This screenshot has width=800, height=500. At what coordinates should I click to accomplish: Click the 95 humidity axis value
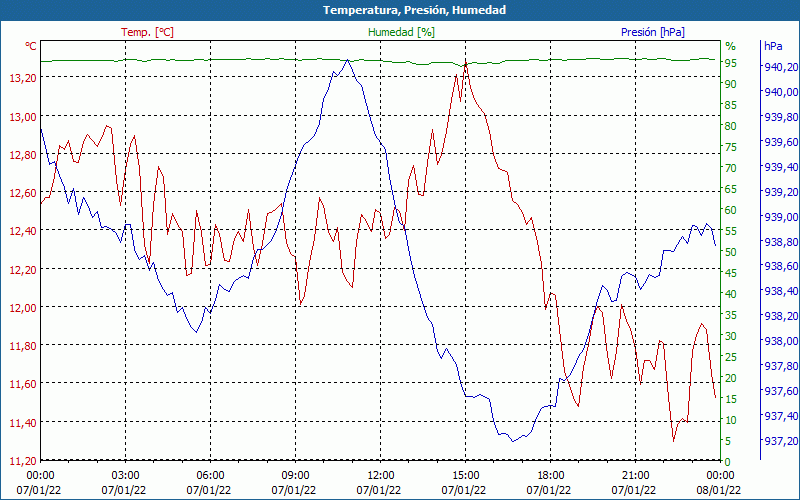pyautogui.click(x=731, y=63)
